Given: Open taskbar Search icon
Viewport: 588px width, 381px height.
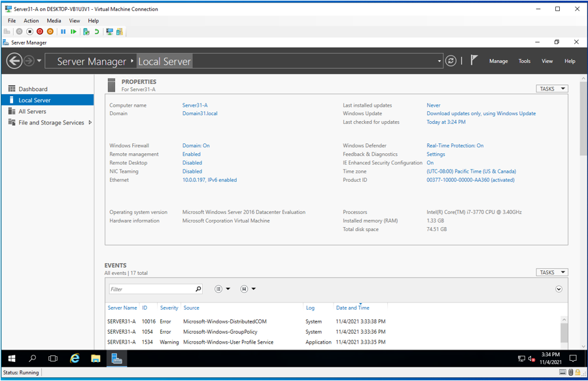Looking at the screenshot, I should (33, 359).
